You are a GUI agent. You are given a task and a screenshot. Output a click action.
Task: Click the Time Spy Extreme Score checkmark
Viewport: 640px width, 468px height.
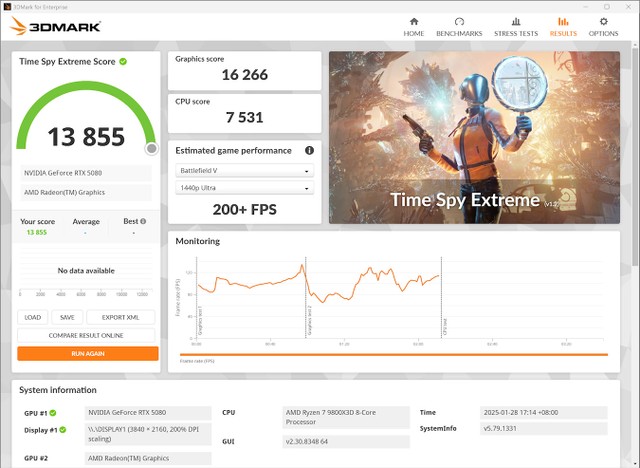123,62
